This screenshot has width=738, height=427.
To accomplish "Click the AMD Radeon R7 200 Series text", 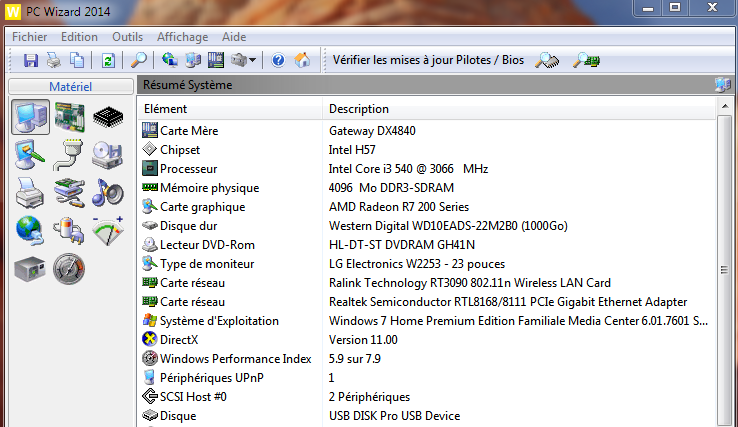I will [399, 207].
